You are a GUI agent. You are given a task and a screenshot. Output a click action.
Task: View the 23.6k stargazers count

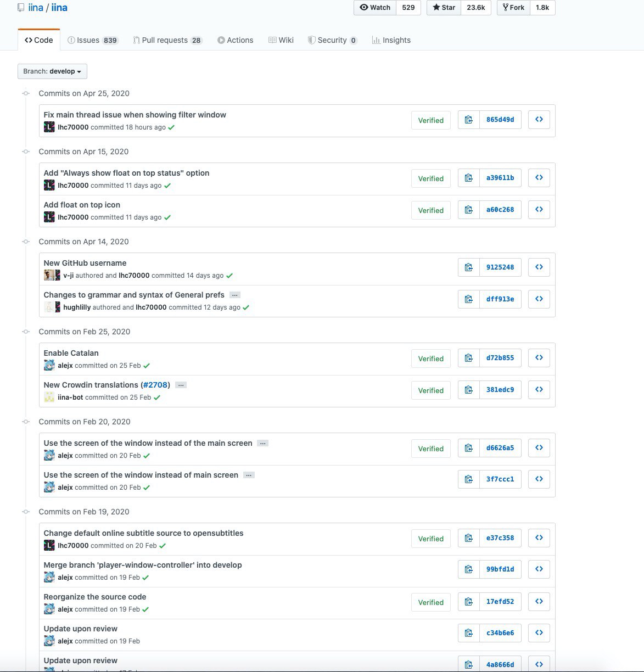(x=475, y=8)
